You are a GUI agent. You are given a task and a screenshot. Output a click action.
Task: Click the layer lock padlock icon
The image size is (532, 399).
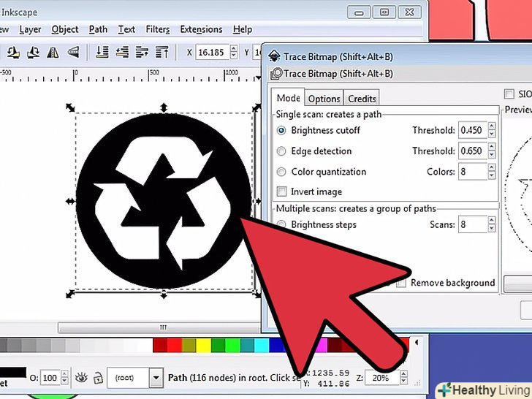(x=97, y=378)
